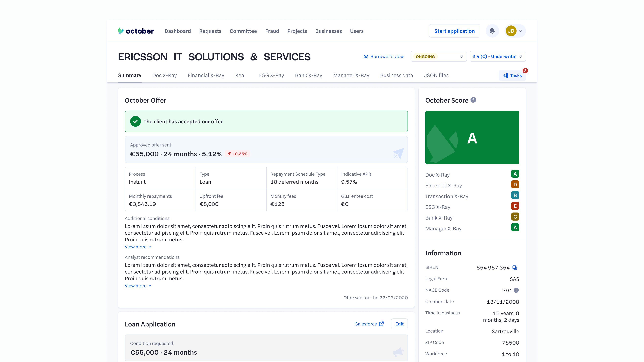The height and width of the screenshot is (362, 644).
Task: Open the JD account menu chevron
Action: (x=521, y=31)
